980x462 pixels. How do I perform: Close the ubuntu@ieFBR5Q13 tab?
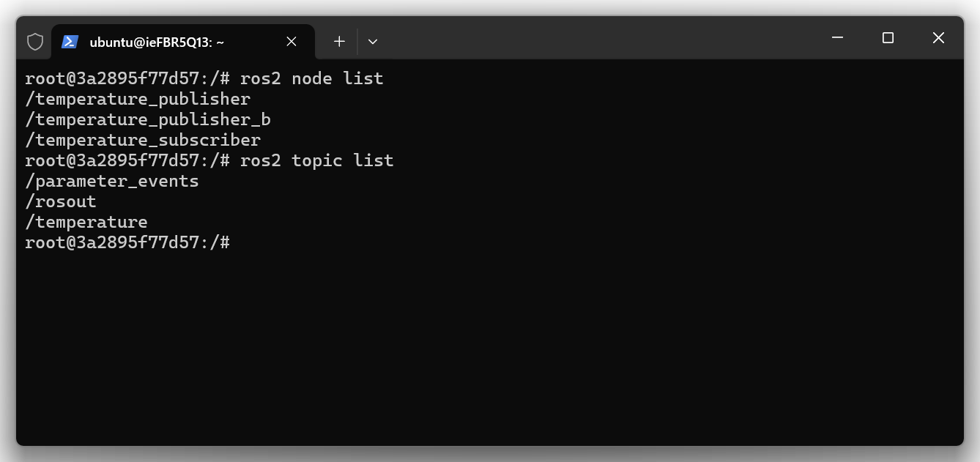click(x=292, y=42)
